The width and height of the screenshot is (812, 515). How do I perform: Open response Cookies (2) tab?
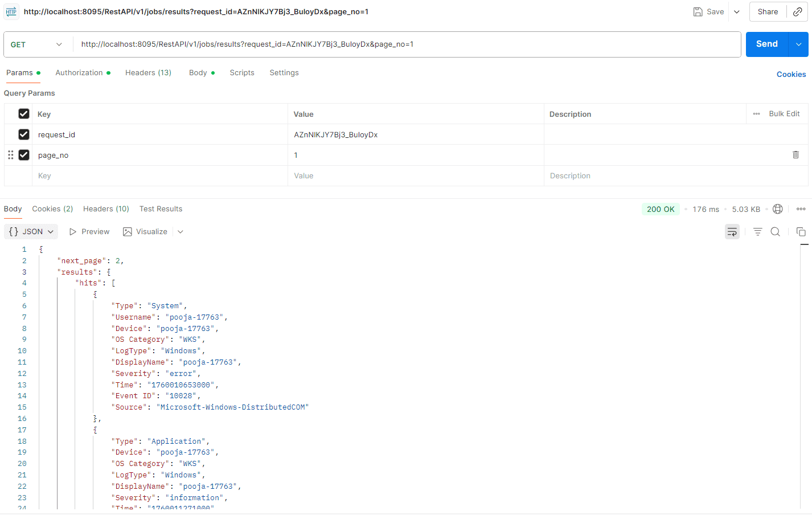pyautogui.click(x=52, y=209)
